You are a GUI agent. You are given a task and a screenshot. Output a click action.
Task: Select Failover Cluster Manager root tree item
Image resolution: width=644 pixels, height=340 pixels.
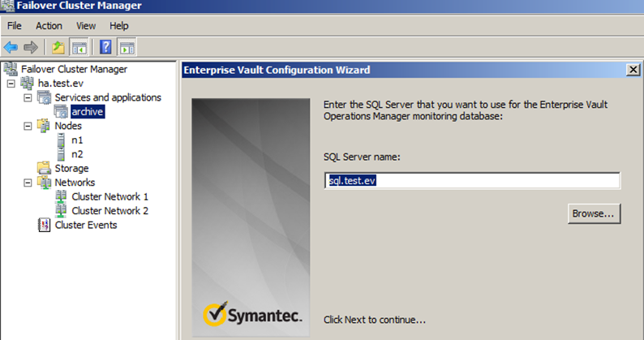75,69
